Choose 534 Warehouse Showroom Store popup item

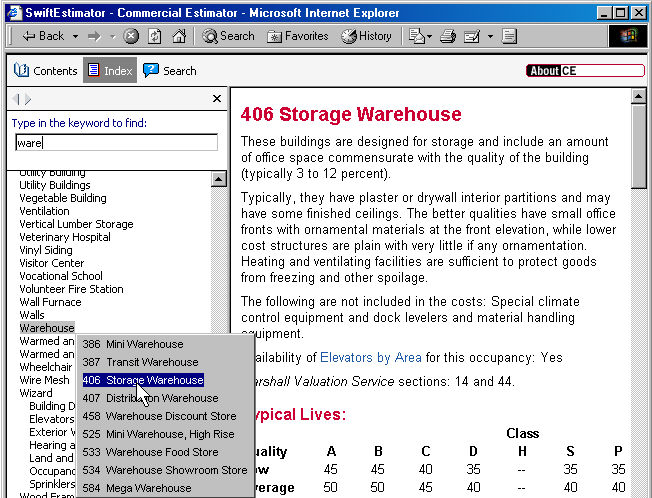(x=165, y=470)
